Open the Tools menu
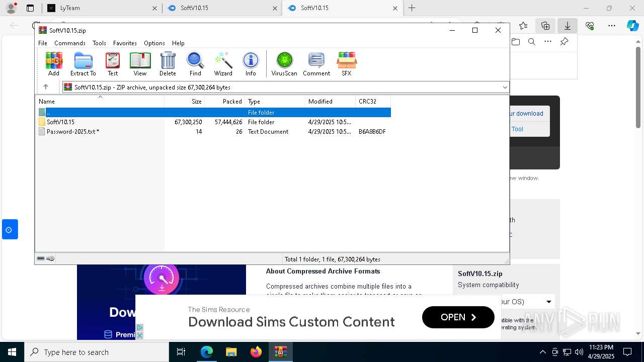 pos(99,43)
